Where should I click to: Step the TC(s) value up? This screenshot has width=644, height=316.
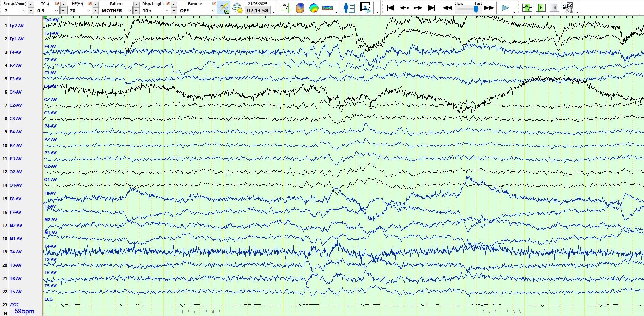(63, 4)
